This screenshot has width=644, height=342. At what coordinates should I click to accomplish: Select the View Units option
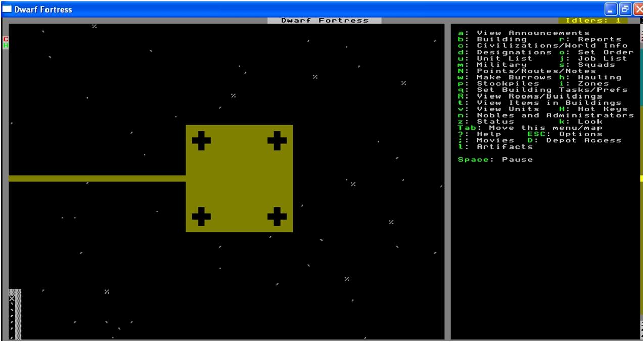(x=498, y=109)
